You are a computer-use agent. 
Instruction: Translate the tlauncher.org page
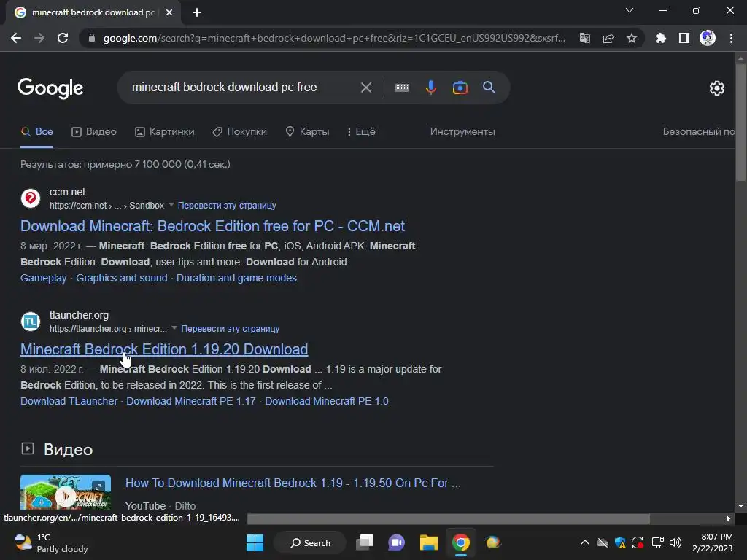click(230, 329)
